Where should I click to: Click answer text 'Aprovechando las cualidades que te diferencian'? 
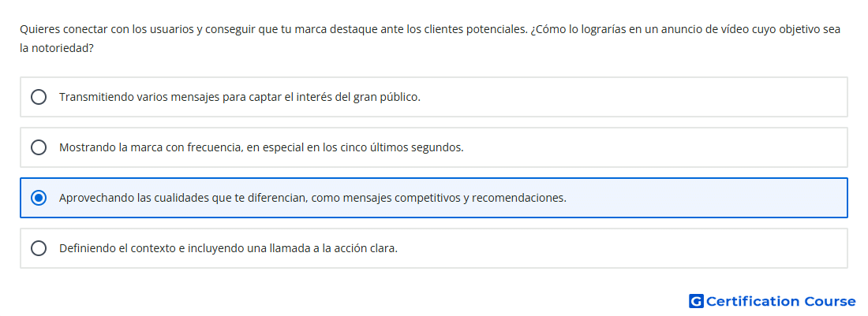pyautogui.click(x=183, y=198)
